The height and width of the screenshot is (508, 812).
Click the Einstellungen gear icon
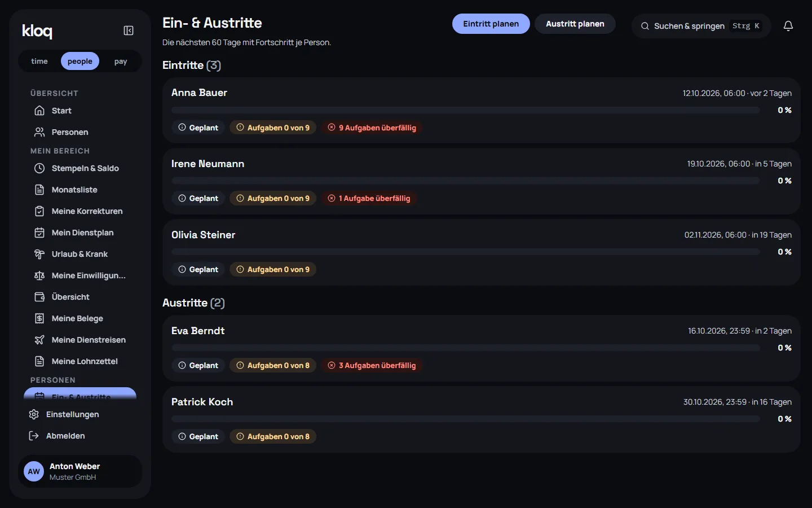click(34, 414)
